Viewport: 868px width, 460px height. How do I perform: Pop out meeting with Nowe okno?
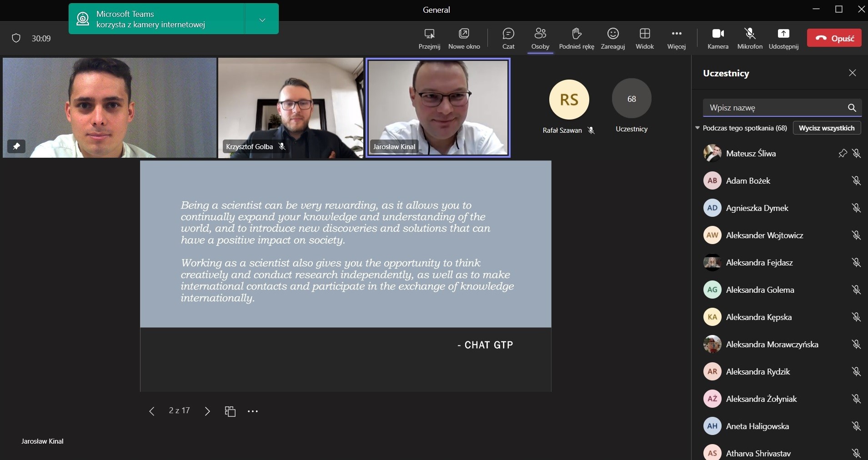click(x=464, y=34)
